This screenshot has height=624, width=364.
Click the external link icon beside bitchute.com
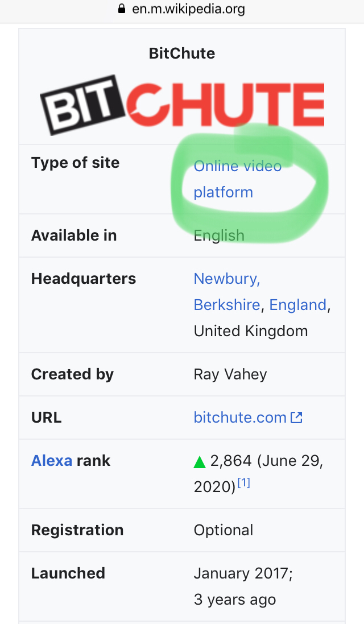[296, 418]
